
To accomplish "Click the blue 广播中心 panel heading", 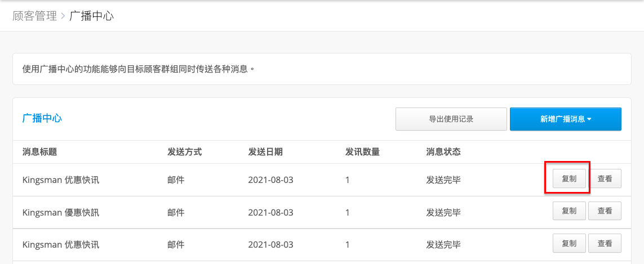I will (x=42, y=119).
